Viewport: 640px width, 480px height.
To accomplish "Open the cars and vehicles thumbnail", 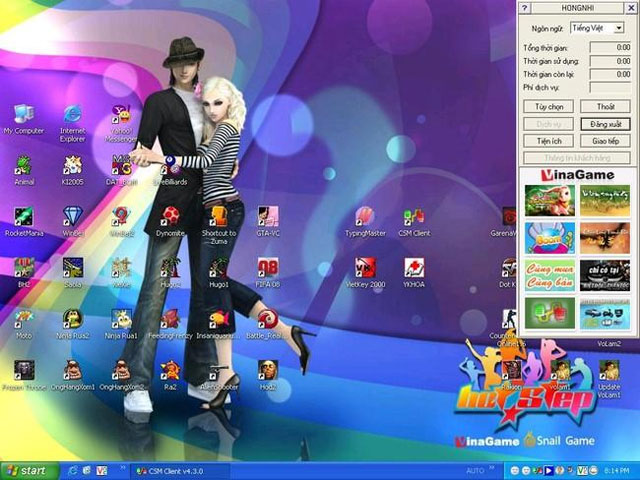I will [x=605, y=313].
